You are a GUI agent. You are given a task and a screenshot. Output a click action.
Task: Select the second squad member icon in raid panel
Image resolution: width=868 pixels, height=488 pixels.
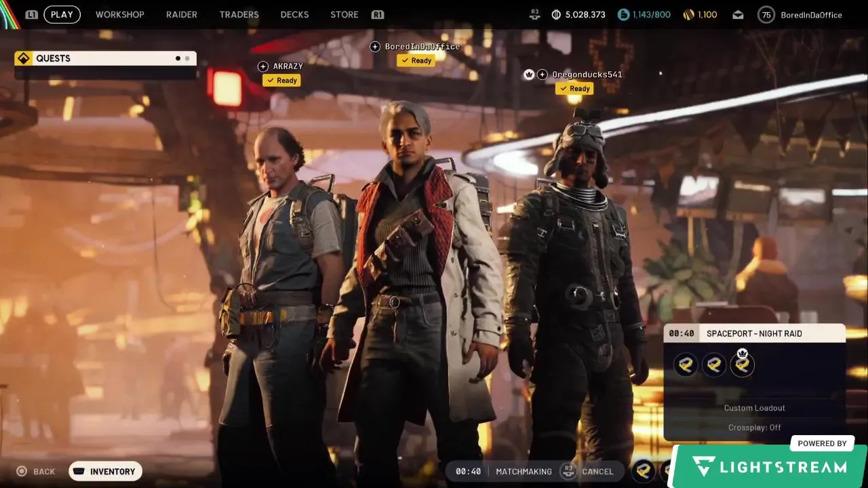click(x=714, y=365)
